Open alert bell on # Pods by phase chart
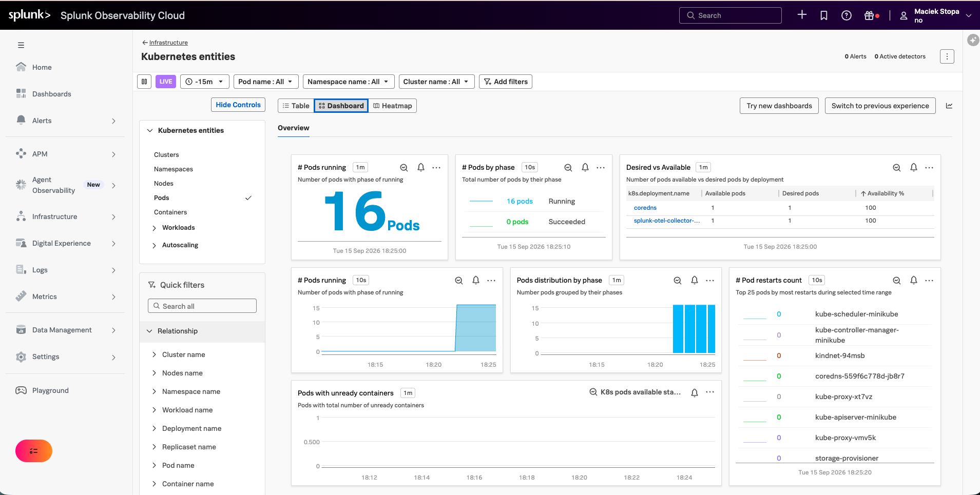This screenshot has height=495, width=980. click(585, 167)
